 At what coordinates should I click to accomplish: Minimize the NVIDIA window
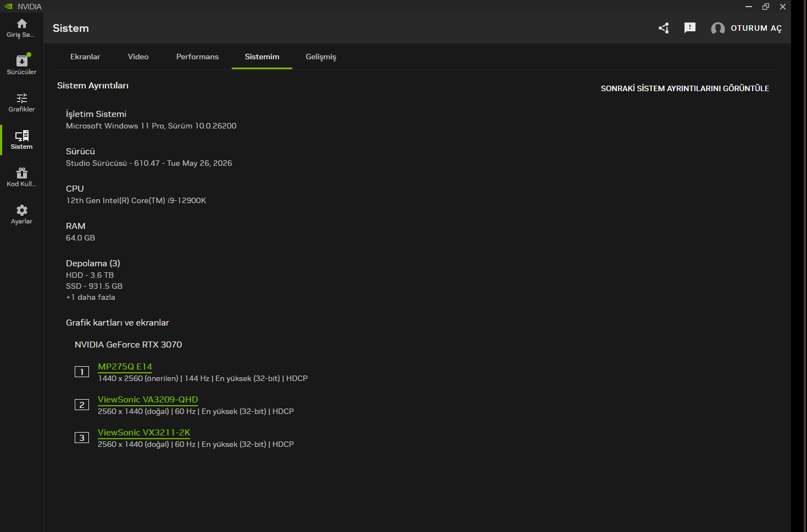tap(748, 7)
